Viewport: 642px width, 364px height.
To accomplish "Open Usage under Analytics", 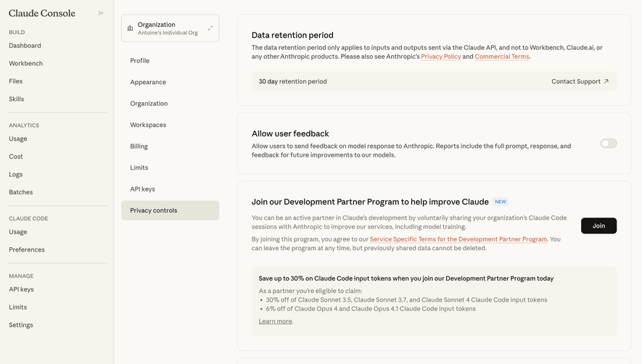I will 18,138.
